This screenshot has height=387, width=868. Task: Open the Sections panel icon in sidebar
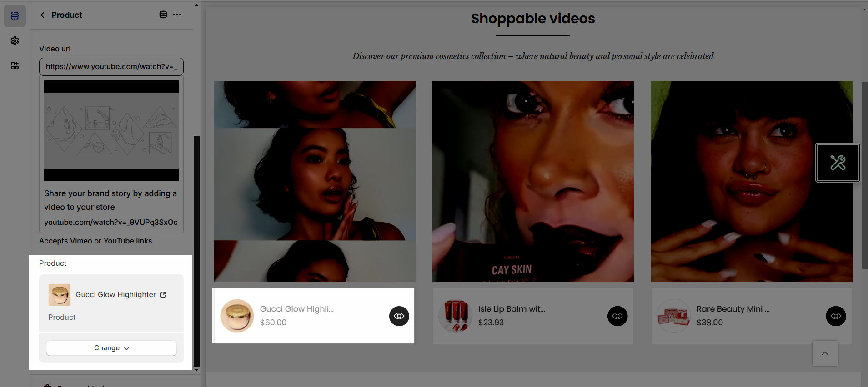click(15, 16)
